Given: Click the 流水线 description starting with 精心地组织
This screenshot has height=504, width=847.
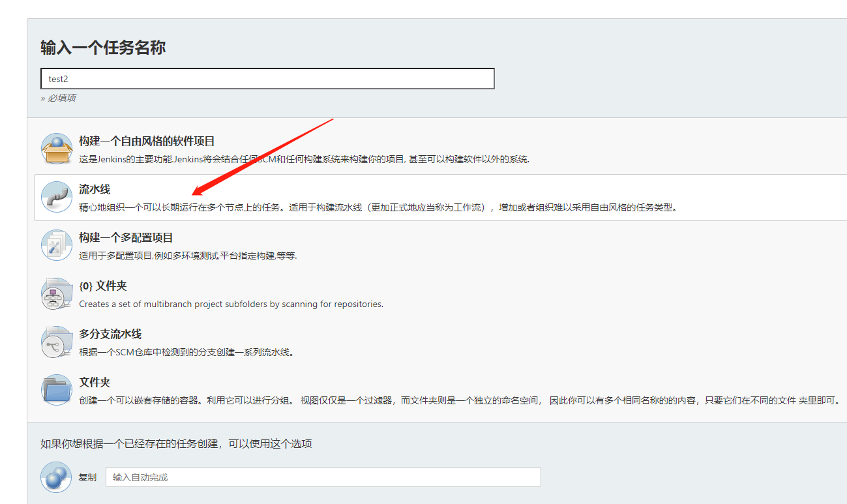Looking at the screenshot, I should (x=378, y=208).
